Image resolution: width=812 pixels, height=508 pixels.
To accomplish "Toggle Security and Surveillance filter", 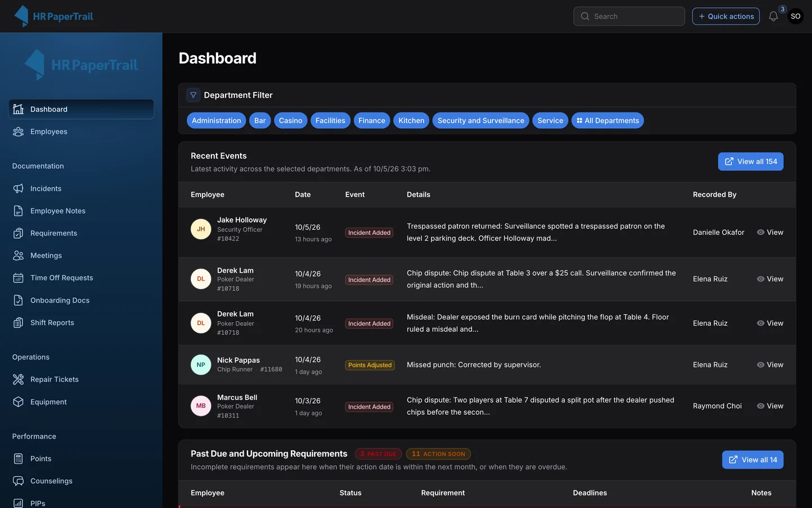I will (x=481, y=120).
